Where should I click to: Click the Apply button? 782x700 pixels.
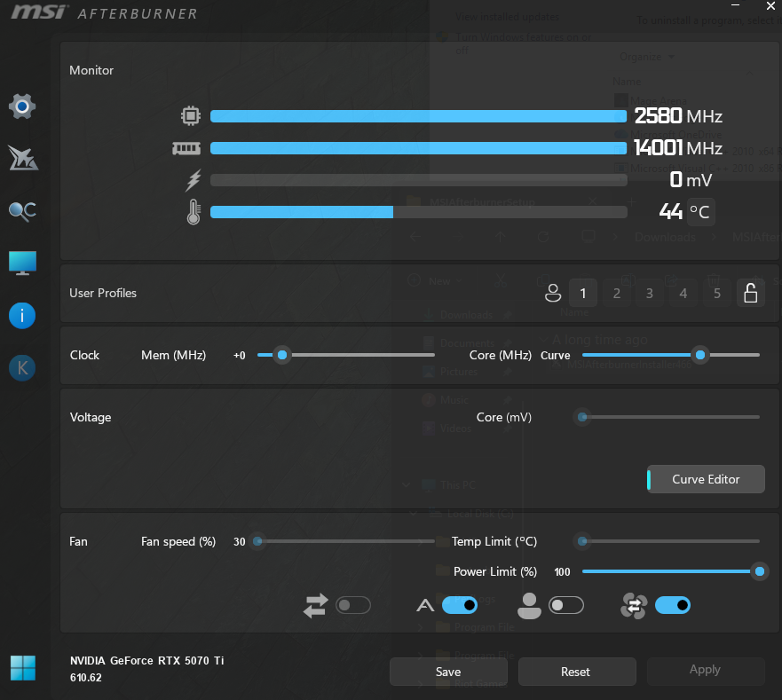point(705,670)
